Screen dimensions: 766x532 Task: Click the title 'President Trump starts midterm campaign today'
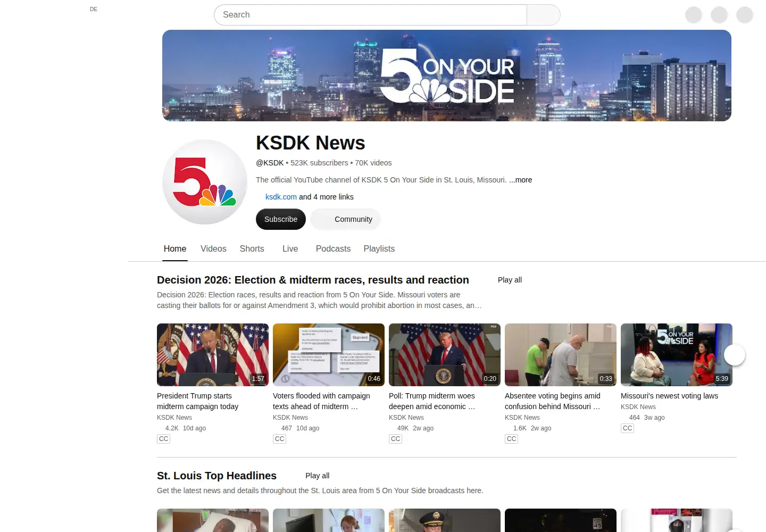coord(198,401)
